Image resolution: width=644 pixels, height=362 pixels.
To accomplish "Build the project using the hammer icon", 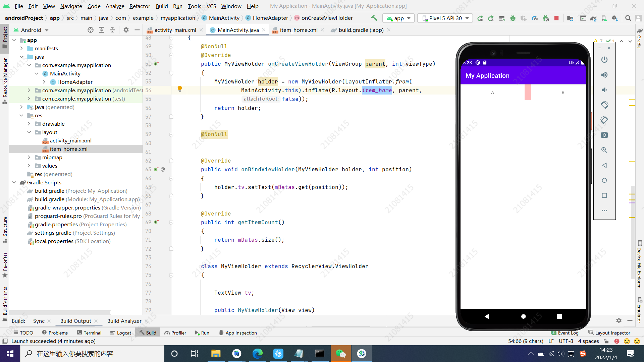I will (374, 18).
